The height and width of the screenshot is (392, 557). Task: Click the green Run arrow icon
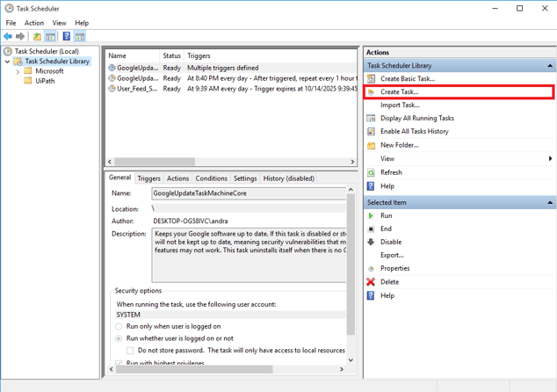coord(371,215)
